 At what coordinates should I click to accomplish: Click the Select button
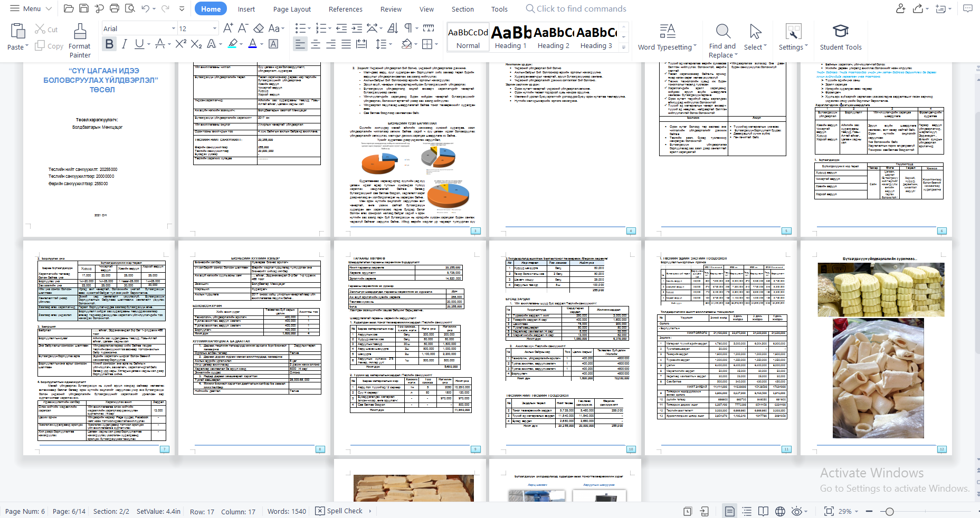pos(755,37)
